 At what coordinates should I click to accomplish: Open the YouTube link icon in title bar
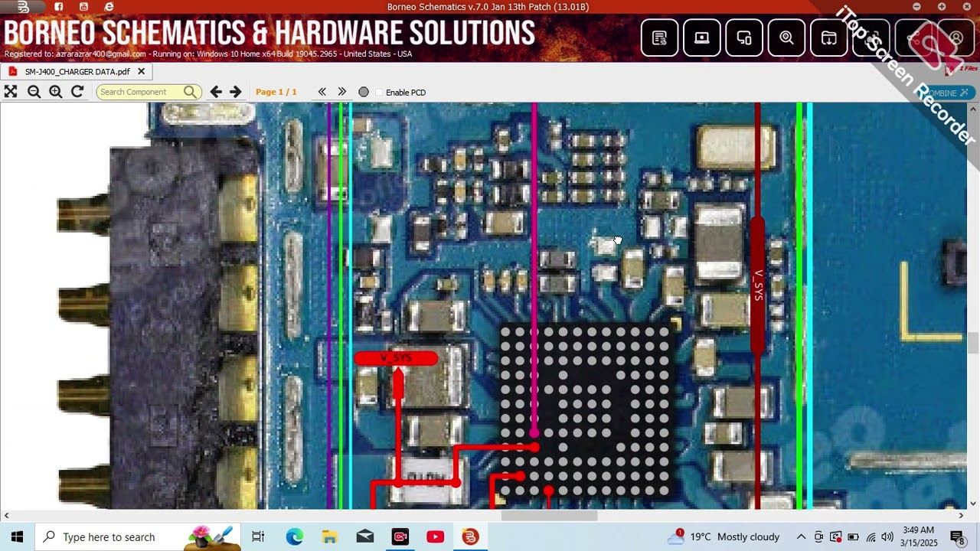(83, 7)
